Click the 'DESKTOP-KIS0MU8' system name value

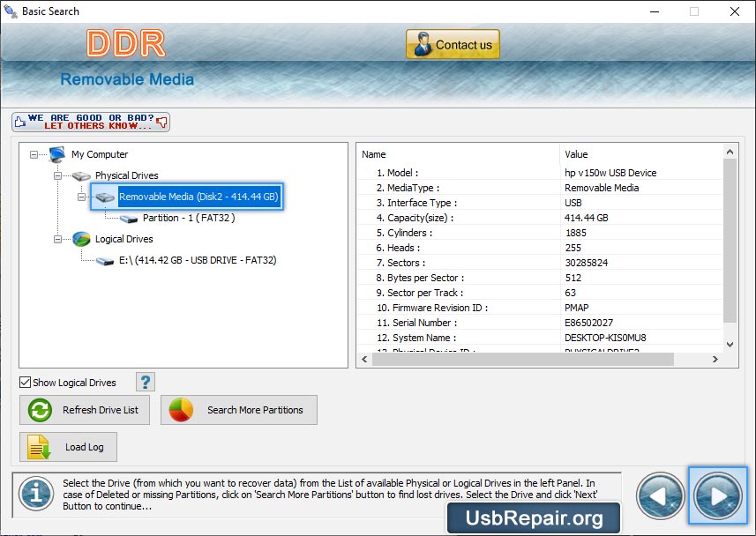click(605, 338)
